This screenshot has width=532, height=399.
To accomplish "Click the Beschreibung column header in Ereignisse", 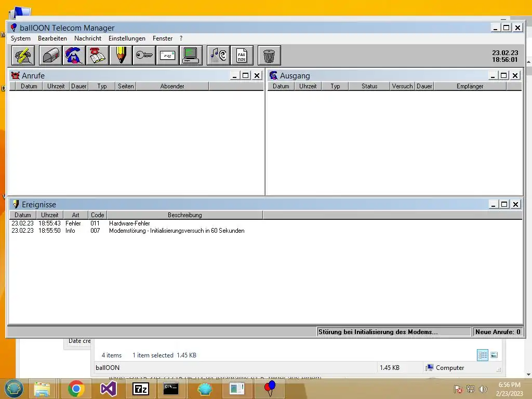I will [185, 215].
